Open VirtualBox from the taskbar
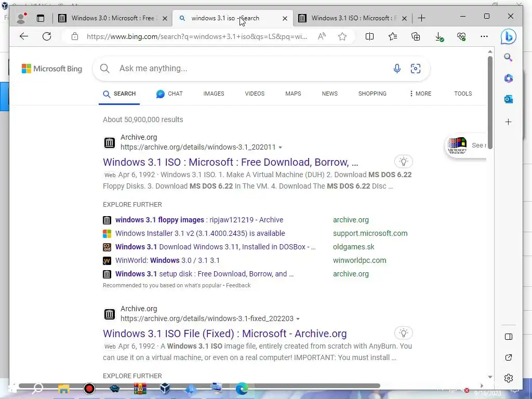 [165, 389]
